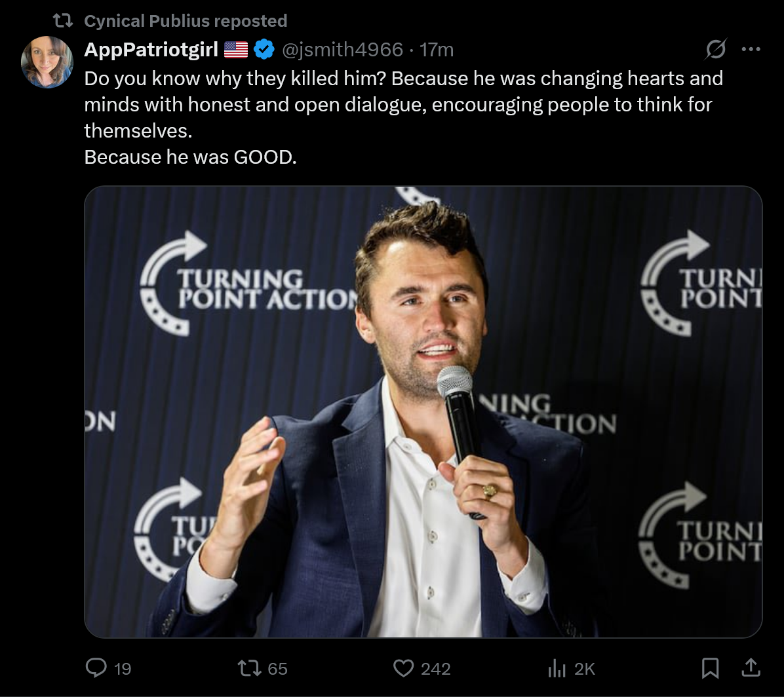Click the share upload arrow icon

point(751,668)
